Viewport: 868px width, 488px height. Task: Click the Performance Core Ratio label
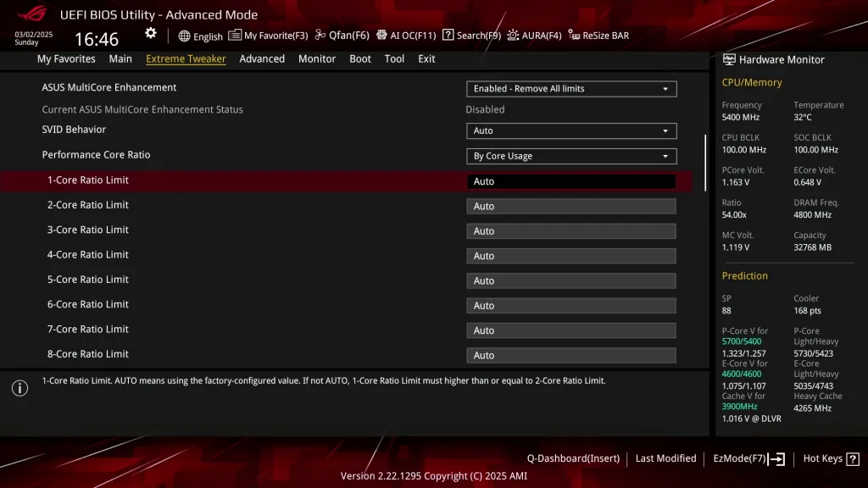point(96,155)
